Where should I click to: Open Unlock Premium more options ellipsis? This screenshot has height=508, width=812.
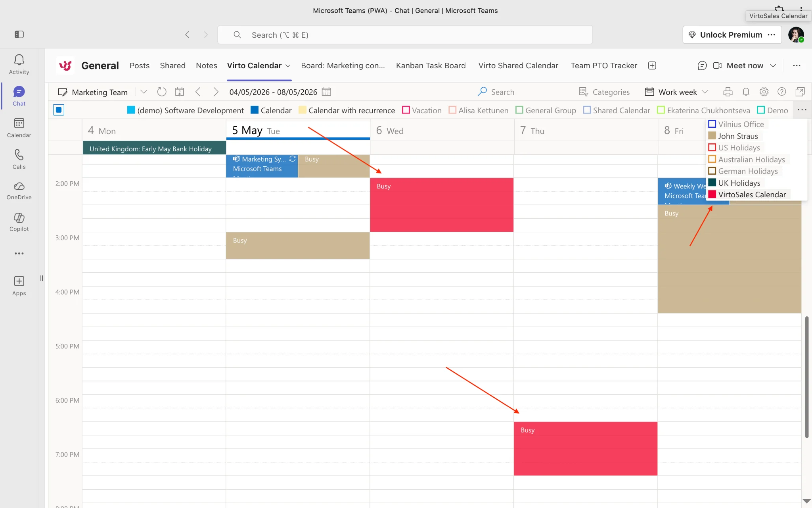point(772,35)
